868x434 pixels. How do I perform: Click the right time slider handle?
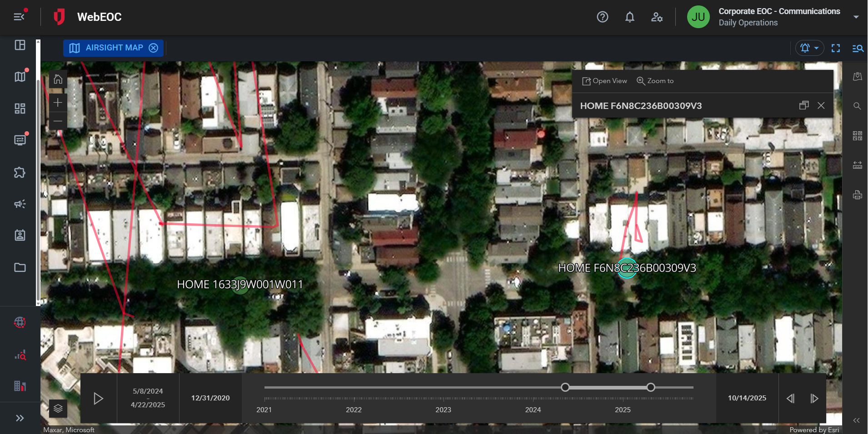pos(651,387)
